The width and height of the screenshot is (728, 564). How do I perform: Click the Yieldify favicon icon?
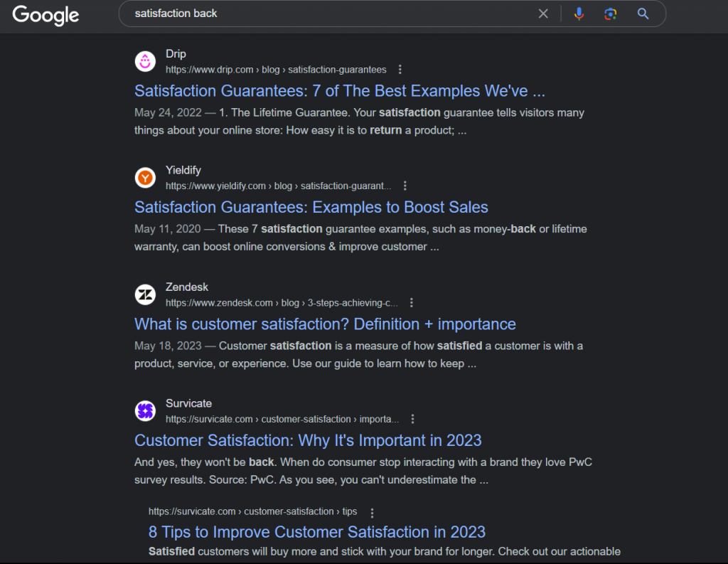click(x=145, y=178)
